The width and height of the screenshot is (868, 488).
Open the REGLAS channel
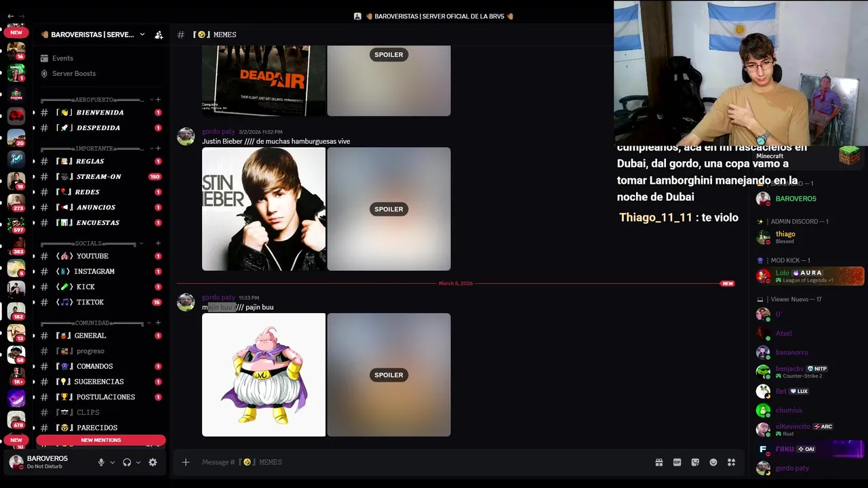click(101, 161)
